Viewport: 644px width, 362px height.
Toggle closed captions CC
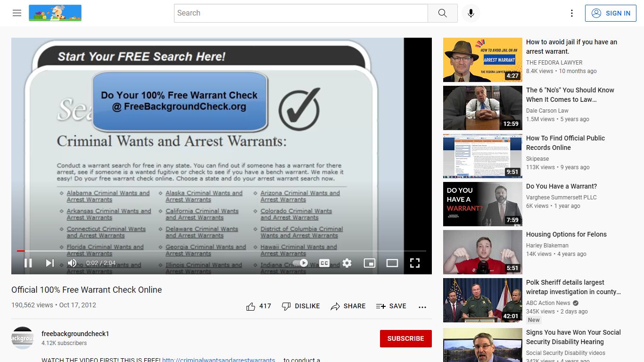pyautogui.click(x=324, y=263)
